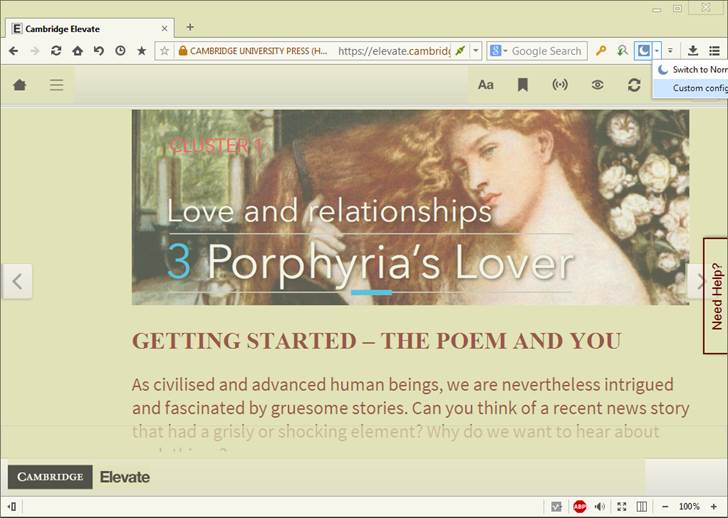
Task: Click the sync refresh icon in reader toolbar
Action: pyautogui.click(x=634, y=85)
